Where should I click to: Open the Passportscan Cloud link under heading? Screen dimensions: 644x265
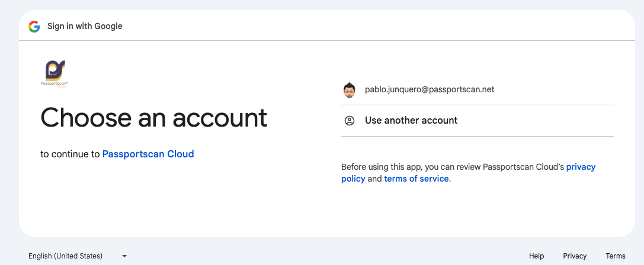click(148, 154)
